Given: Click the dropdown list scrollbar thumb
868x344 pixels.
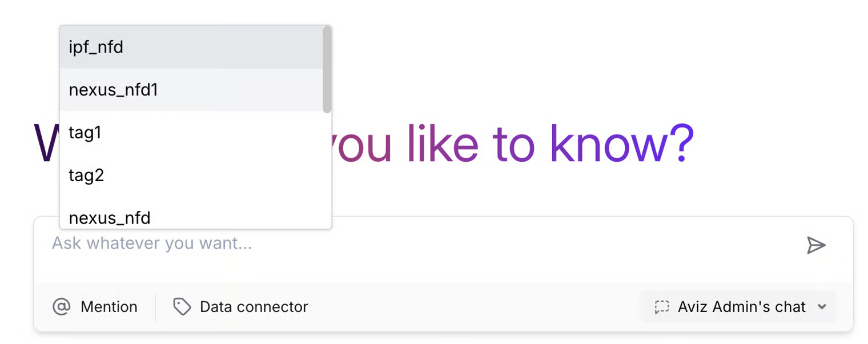Looking at the screenshot, I should coord(327,69).
